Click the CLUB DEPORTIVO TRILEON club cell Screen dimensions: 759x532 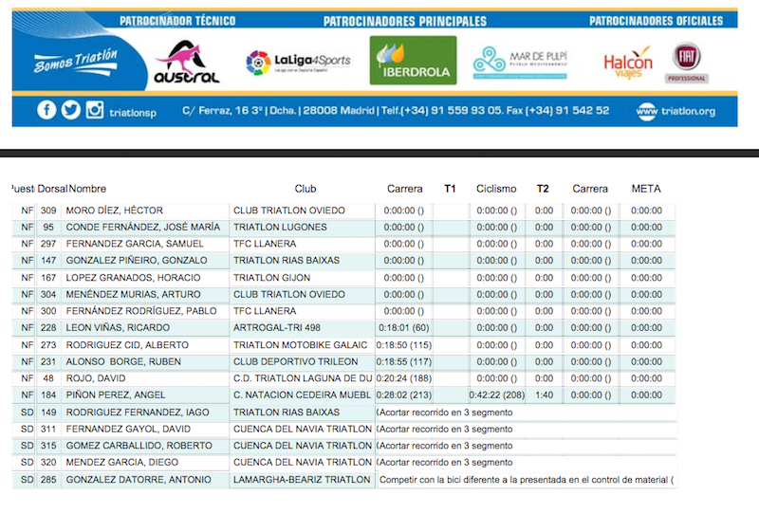pos(302,361)
